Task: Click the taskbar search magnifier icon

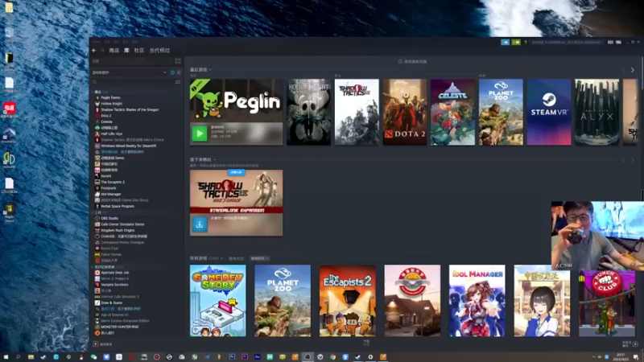Action: pyautogui.click(x=18, y=357)
